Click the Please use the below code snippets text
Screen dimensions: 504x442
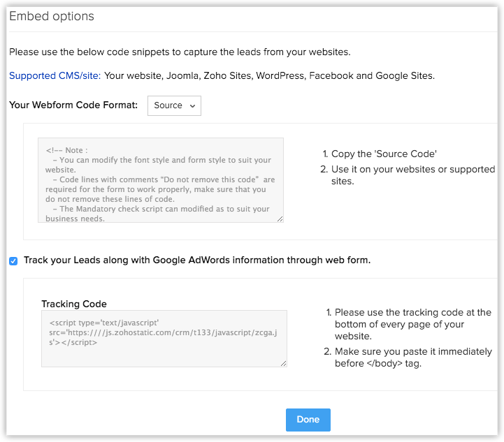[180, 52]
